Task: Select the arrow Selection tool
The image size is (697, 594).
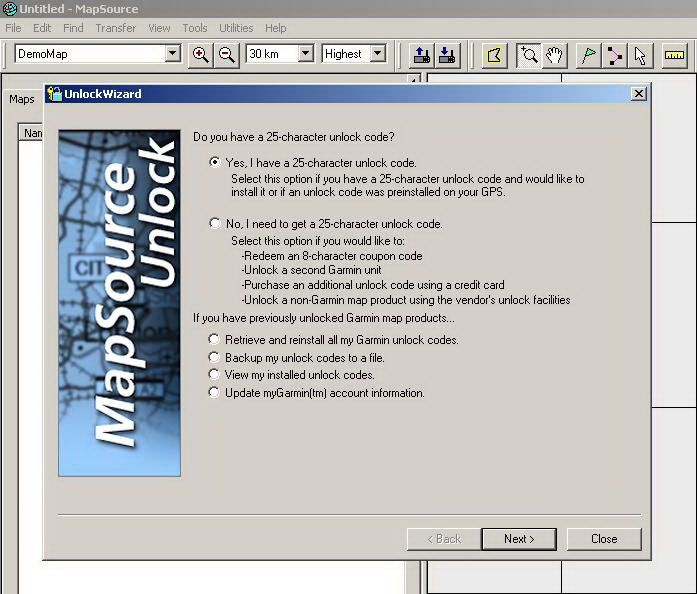Action: pyautogui.click(x=641, y=56)
